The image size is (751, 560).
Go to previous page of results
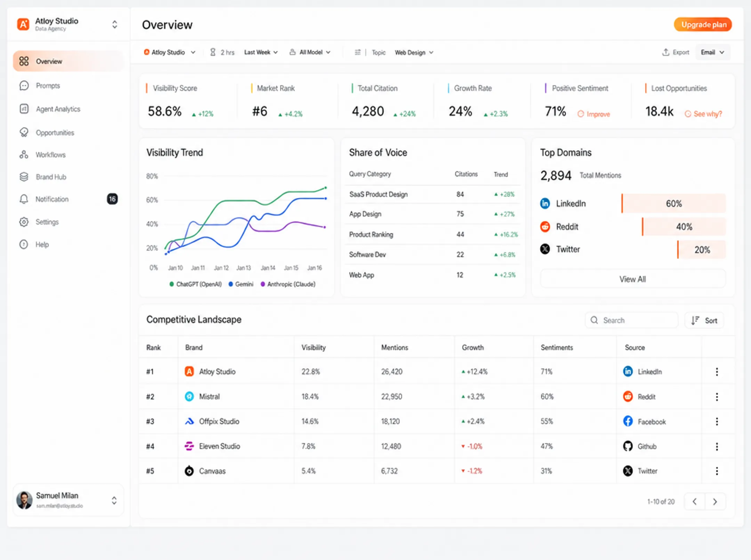(695, 502)
